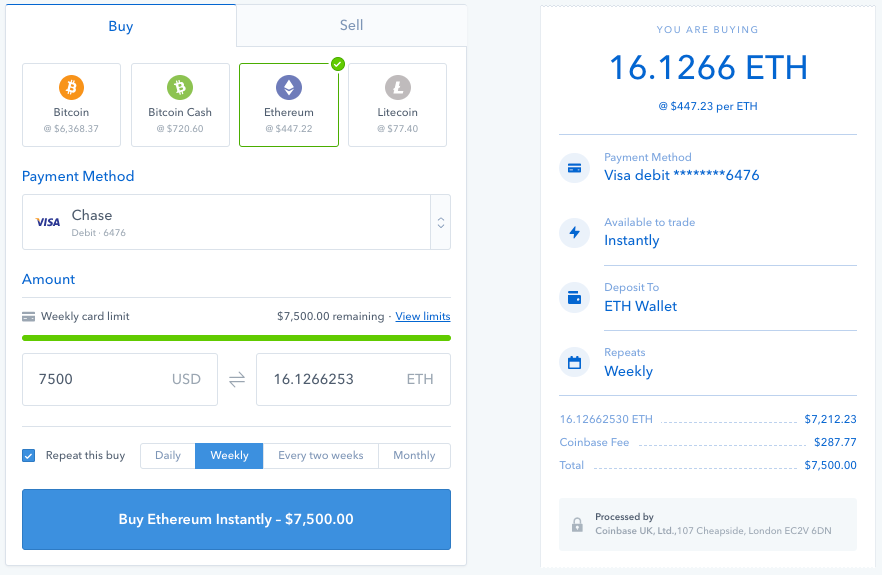This screenshot has height=575, width=882.
Task: Click the 16.1266 ETH heading
Action: pyautogui.click(x=708, y=68)
